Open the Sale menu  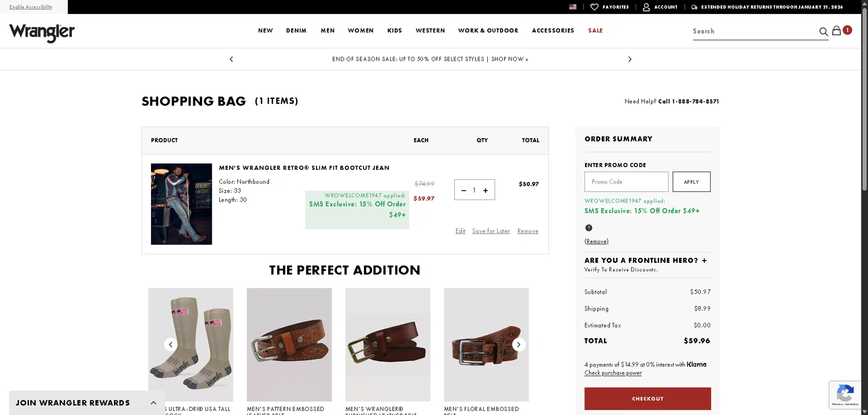coord(595,31)
